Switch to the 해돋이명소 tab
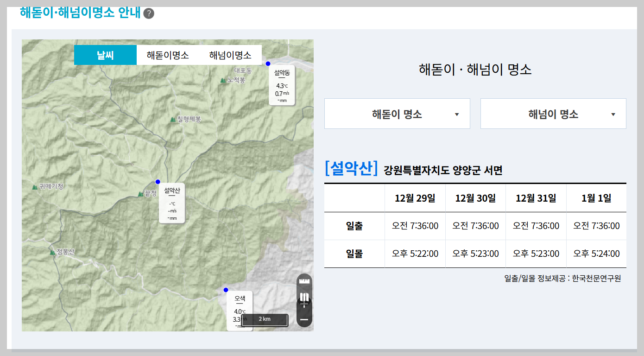This screenshot has height=356, width=644. coord(168,55)
